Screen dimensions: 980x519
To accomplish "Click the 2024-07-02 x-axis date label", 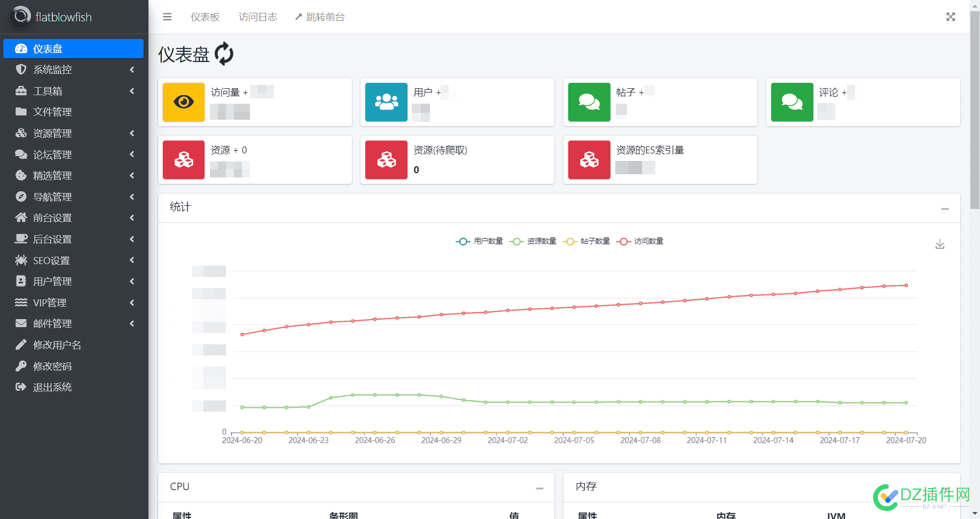I will coord(507,440).
